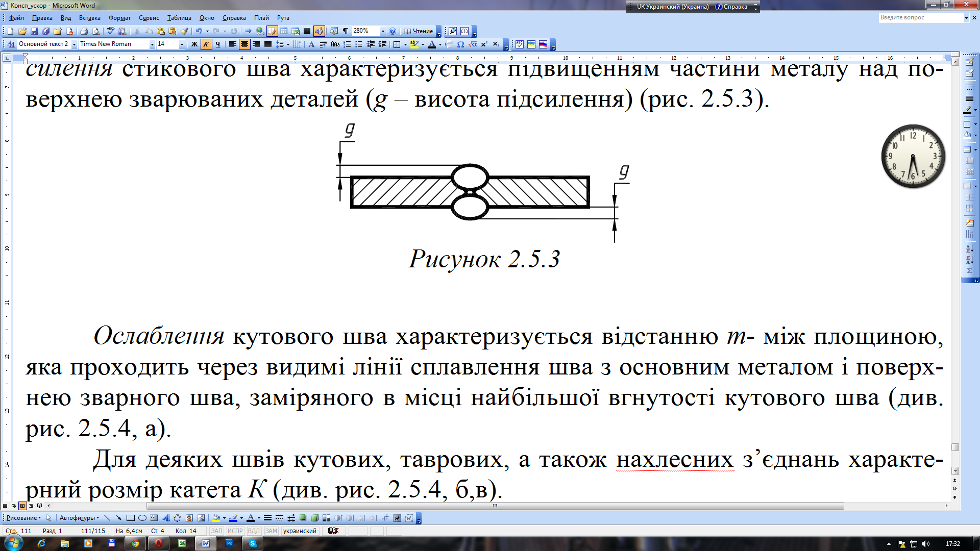Open the Таблица menu
This screenshot has height=551, width=980.
pos(179,18)
